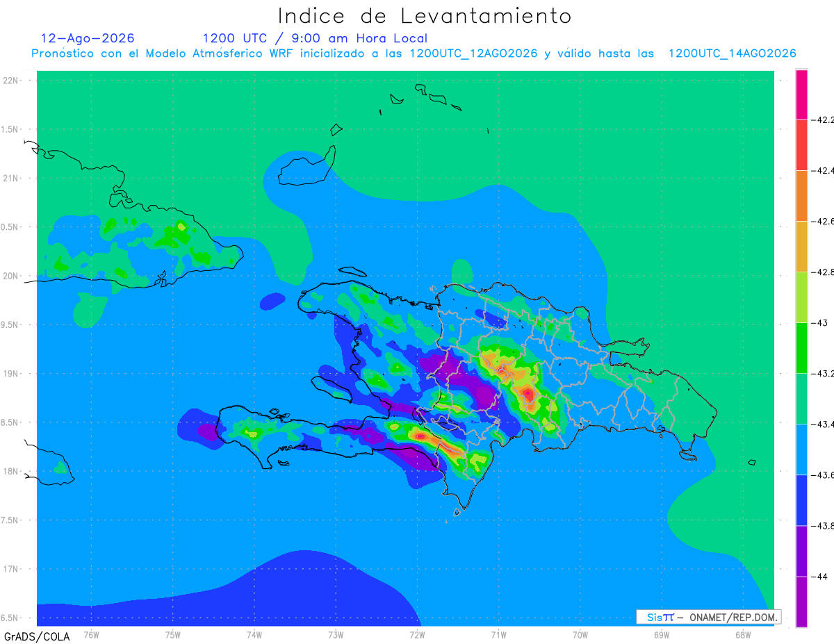Select the gold swatch between -42.6 and -42.8
This screenshot has height=644, width=834.
point(801,247)
